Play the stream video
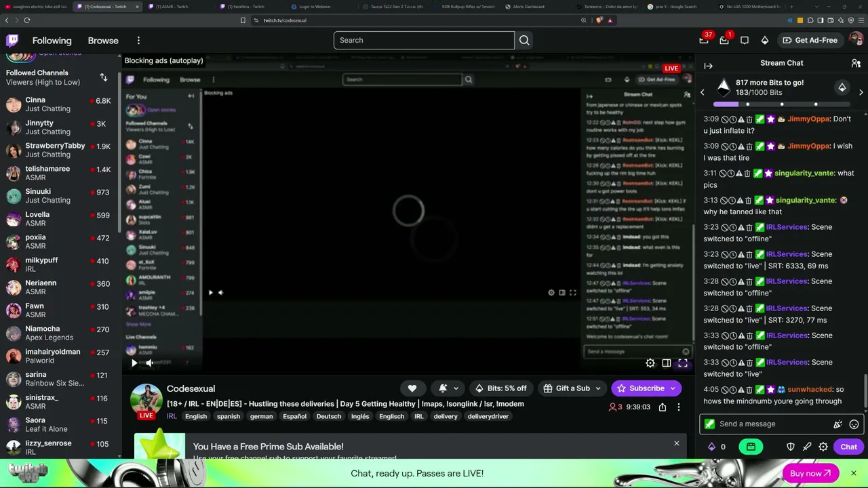This screenshot has width=868, height=488. [134, 363]
